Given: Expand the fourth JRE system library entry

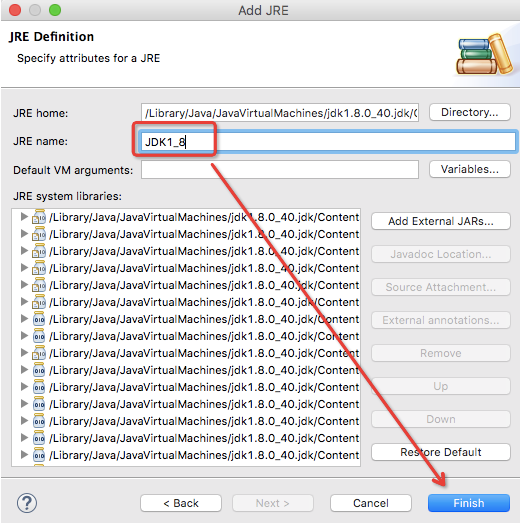Looking at the screenshot, I should [x=24, y=268].
